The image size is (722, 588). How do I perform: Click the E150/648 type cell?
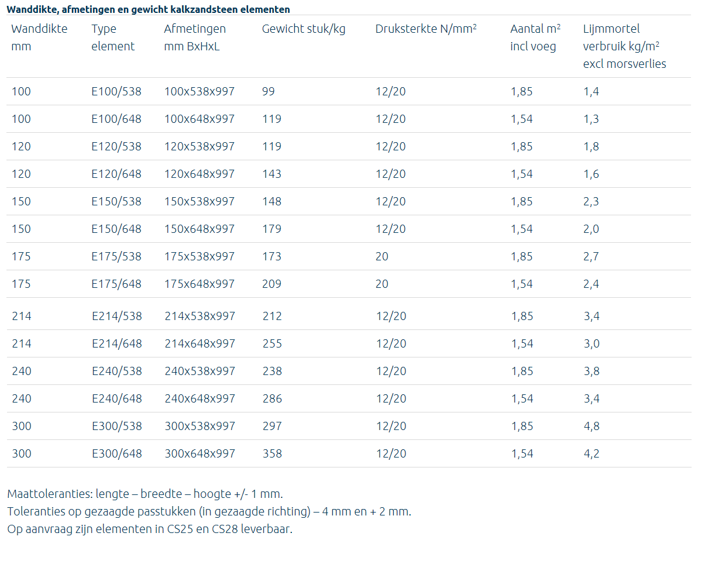(x=116, y=229)
